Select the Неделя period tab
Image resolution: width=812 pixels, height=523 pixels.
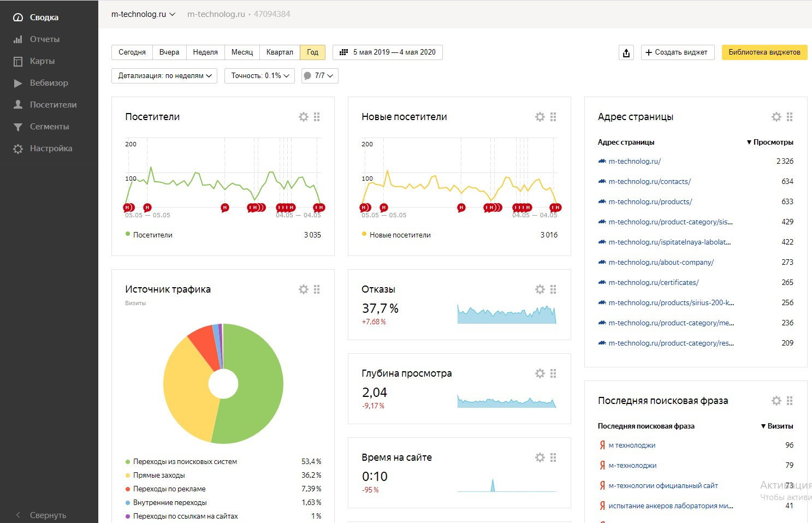pos(205,52)
